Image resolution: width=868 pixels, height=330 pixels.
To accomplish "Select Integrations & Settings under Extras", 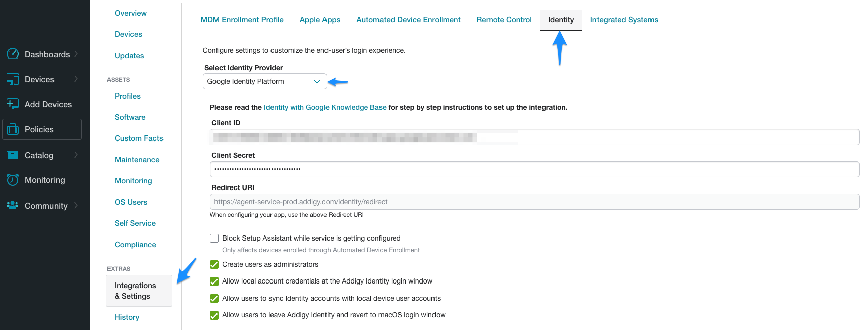I will click(139, 291).
